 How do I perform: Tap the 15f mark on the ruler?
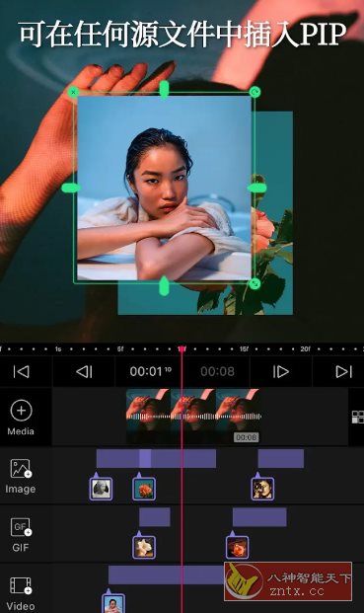click(244, 348)
